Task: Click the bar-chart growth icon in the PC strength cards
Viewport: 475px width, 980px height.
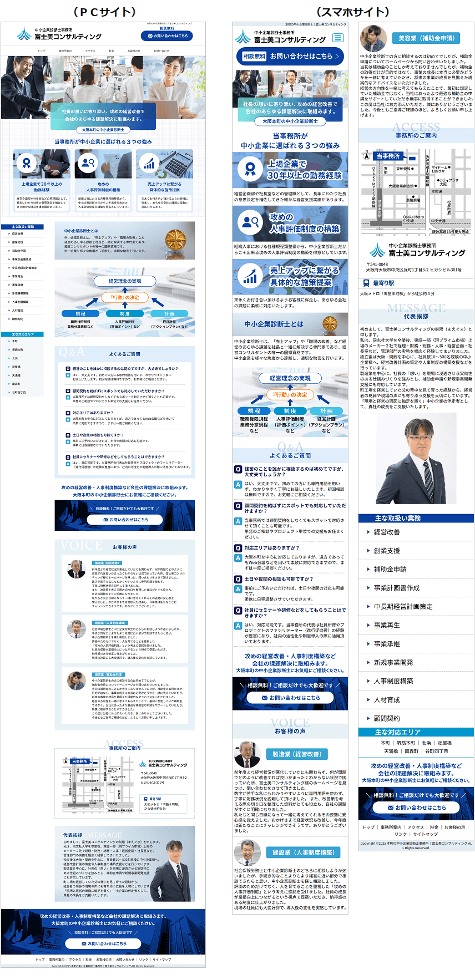Action: pyautogui.click(x=149, y=163)
